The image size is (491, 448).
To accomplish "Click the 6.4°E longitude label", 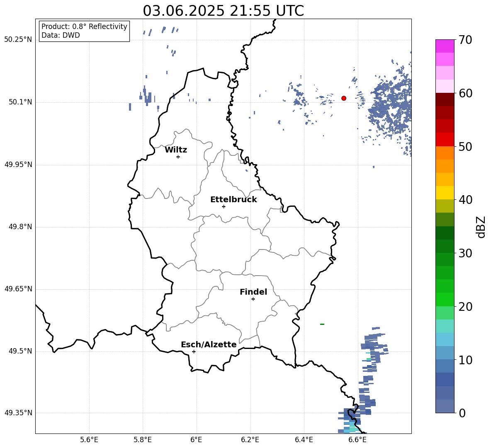I will click(304, 440).
